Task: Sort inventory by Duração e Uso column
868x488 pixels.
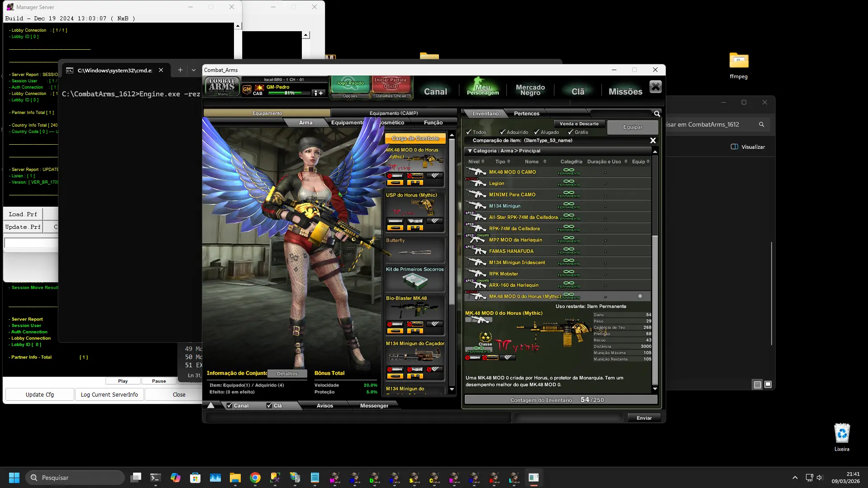Action: [x=607, y=161]
